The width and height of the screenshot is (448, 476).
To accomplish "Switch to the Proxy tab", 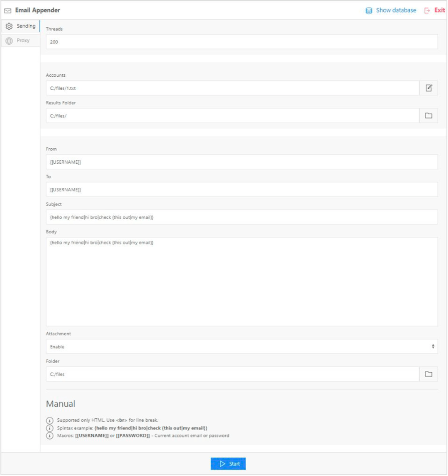I will coord(21,40).
